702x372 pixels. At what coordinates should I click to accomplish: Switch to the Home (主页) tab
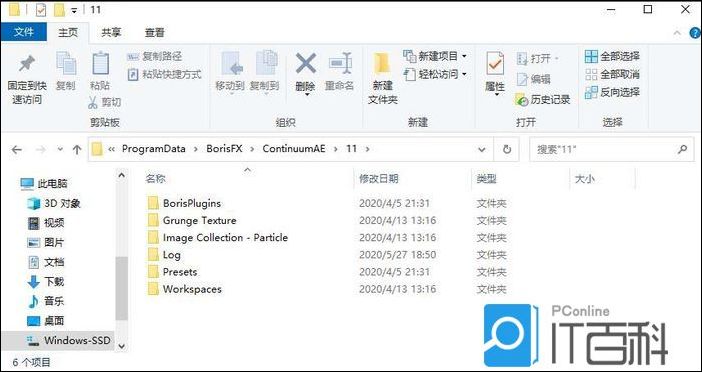[x=68, y=32]
